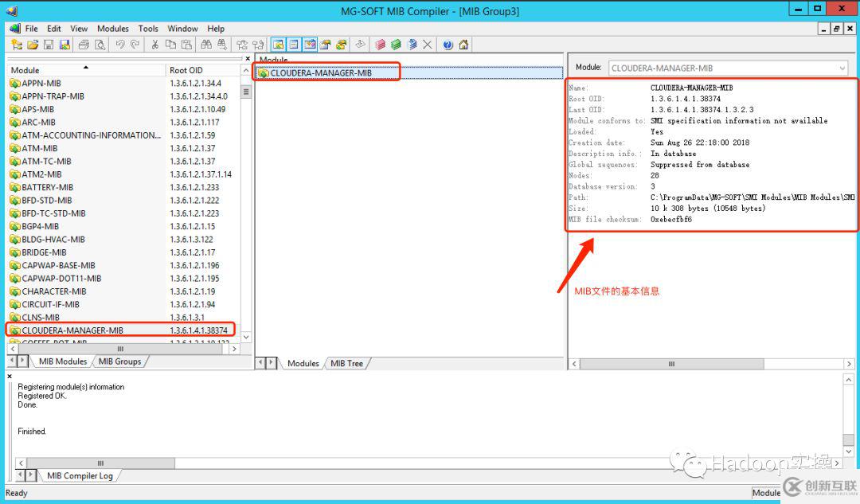Screen dimensions: 860x504
Task: Open the Tools menu
Action: pyautogui.click(x=148, y=29)
